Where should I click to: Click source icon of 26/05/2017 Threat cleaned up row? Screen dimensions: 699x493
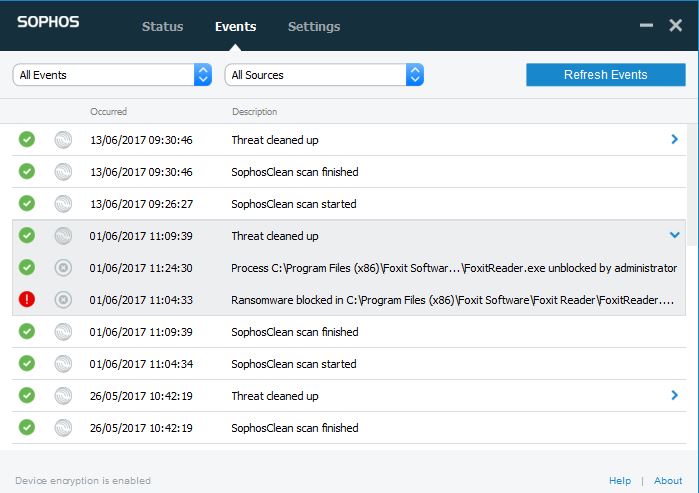tap(63, 396)
